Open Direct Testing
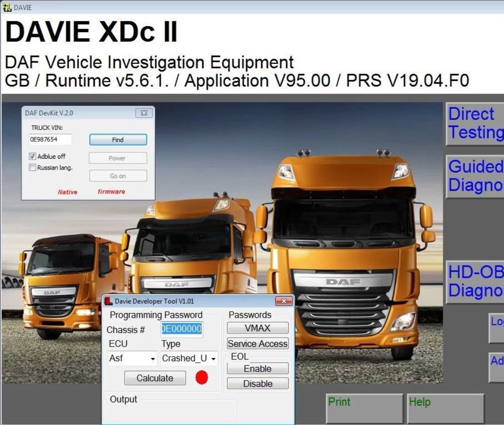504x425 pixels. [x=475, y=124]
